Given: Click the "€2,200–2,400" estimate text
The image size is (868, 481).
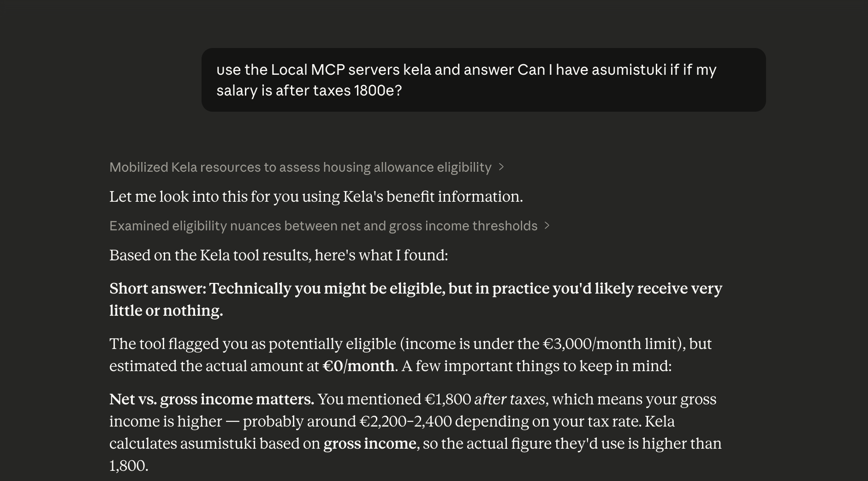Looking at the screenshot, I should (x=405, y=421).
